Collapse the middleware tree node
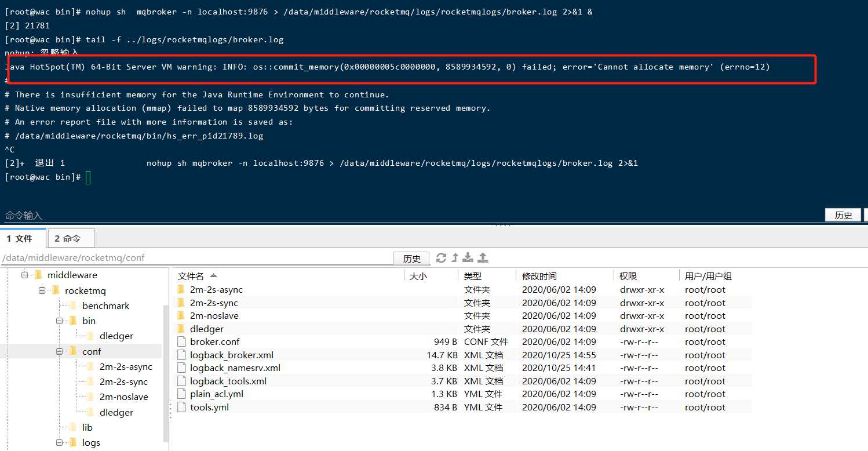This screenshot has height=451, width=868. tap(25, 275)
